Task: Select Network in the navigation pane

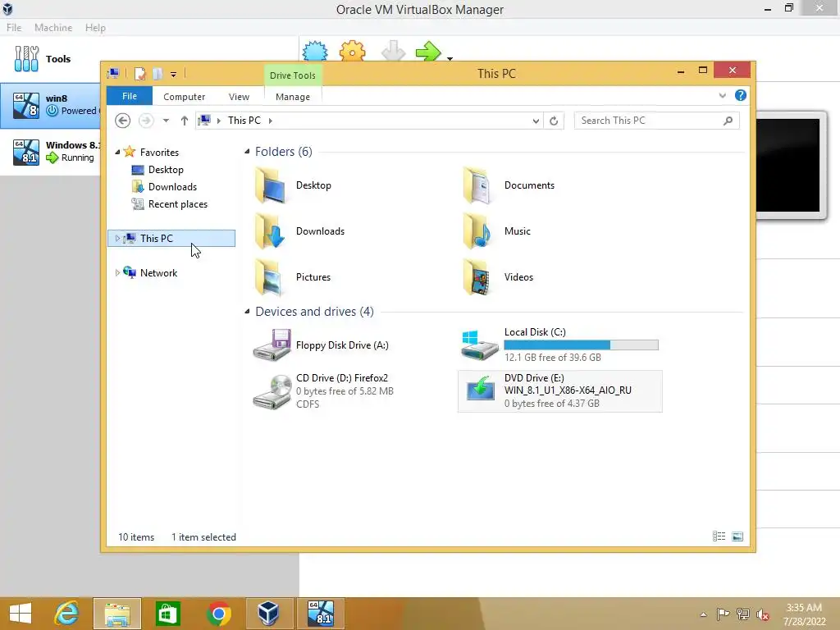Action: coord(158,272)
